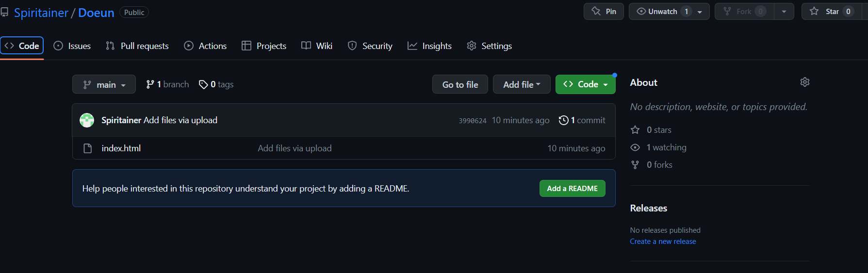This screenshot has height=273, width=868.
Task: Click the Create a new release link
Action: tap(663, 241)
